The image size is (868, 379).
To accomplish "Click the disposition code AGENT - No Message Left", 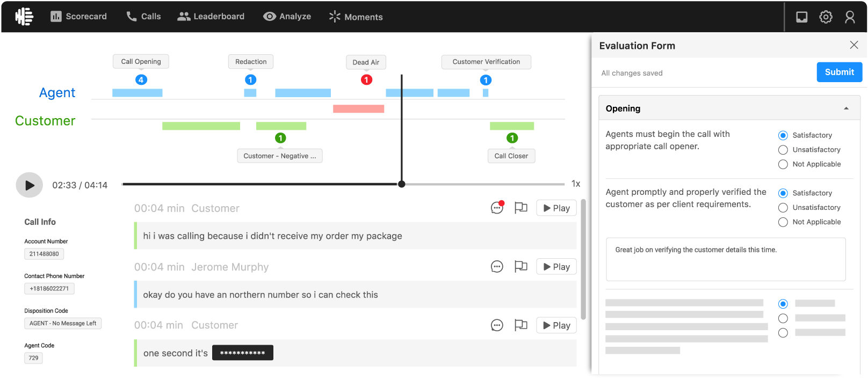I will 63,323.
